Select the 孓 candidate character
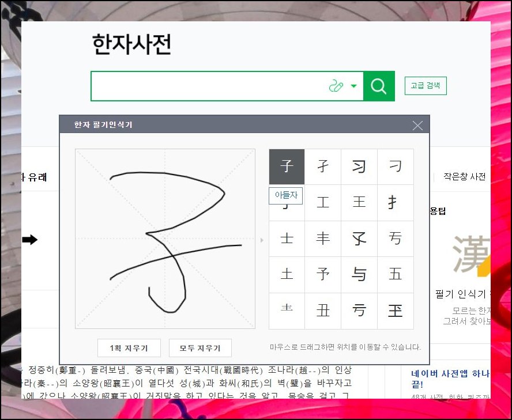The width and height of the screenshot is (512, 420). [x=359, y=239]
